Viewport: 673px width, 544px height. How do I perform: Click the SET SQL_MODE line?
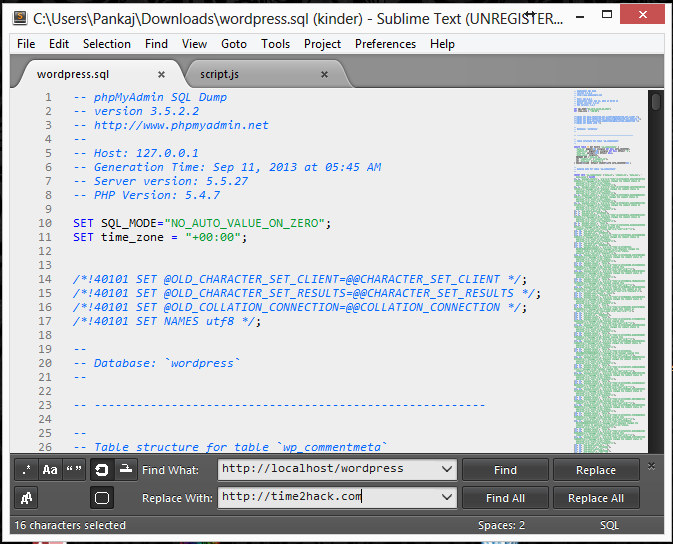tap(202, 223)
